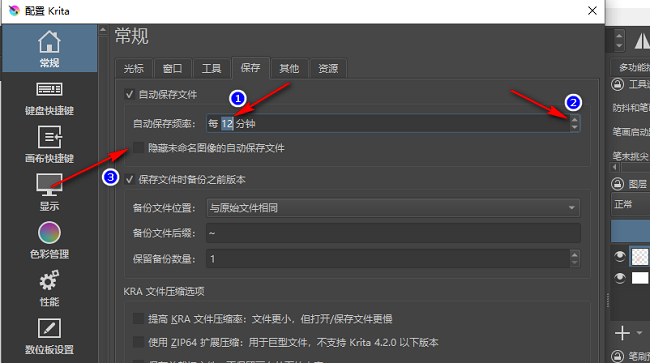Click the Krita logo in title bar
650x363 pixels.
[x=14, y=11]
